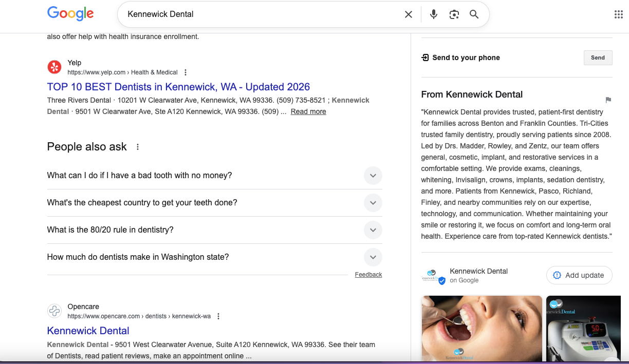Click the verified badge next to Kennewick Dental

tap(441, 280)
